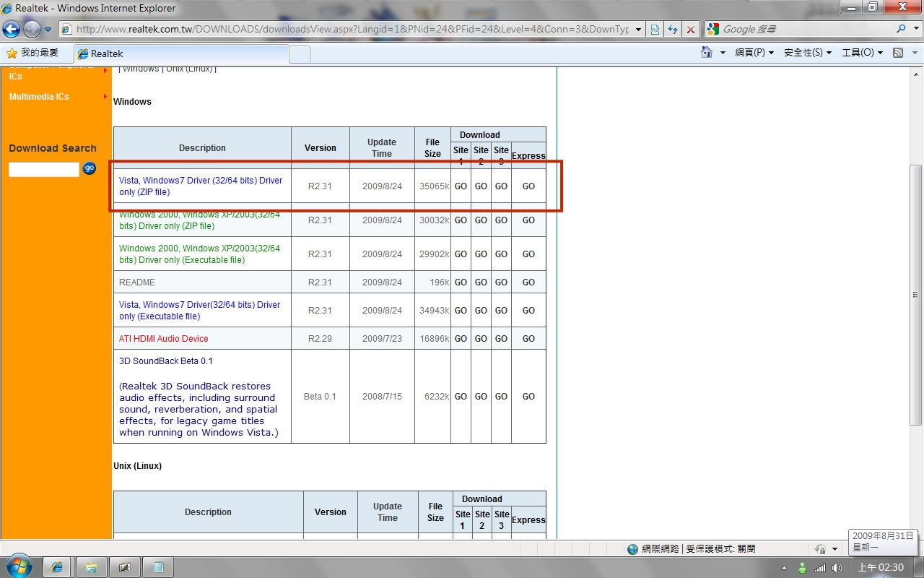Click Site 2 GO for Windows 2000 Executable
Screen dimensions: 924x578
coord(481,254)
